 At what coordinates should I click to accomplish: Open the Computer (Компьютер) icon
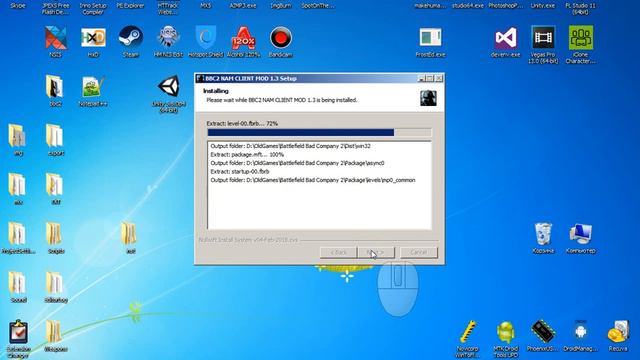580,235
